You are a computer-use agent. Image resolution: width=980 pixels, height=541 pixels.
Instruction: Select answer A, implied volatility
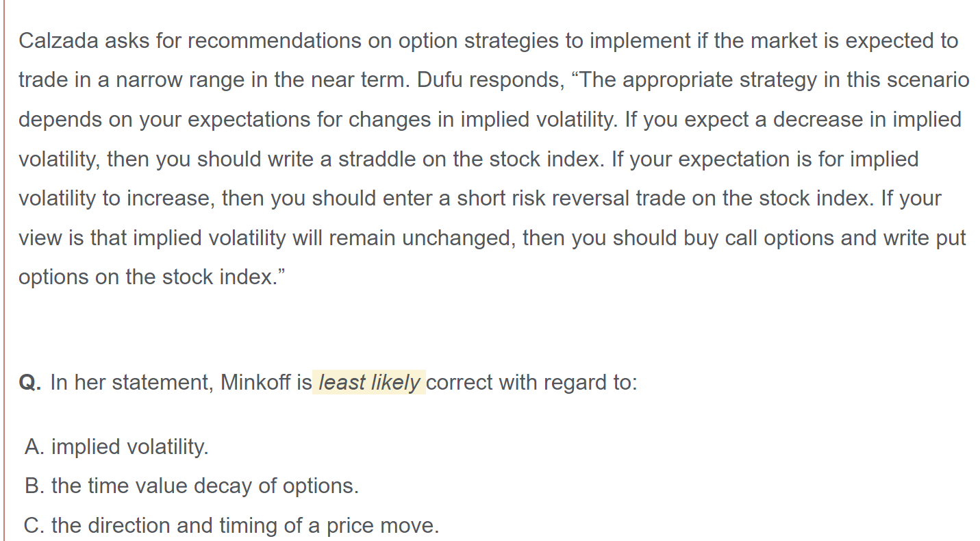(x=116, y=447)
